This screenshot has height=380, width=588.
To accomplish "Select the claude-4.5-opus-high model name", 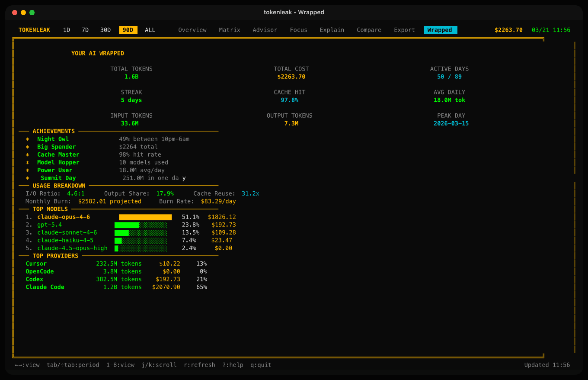I will (x=73, y=248).
